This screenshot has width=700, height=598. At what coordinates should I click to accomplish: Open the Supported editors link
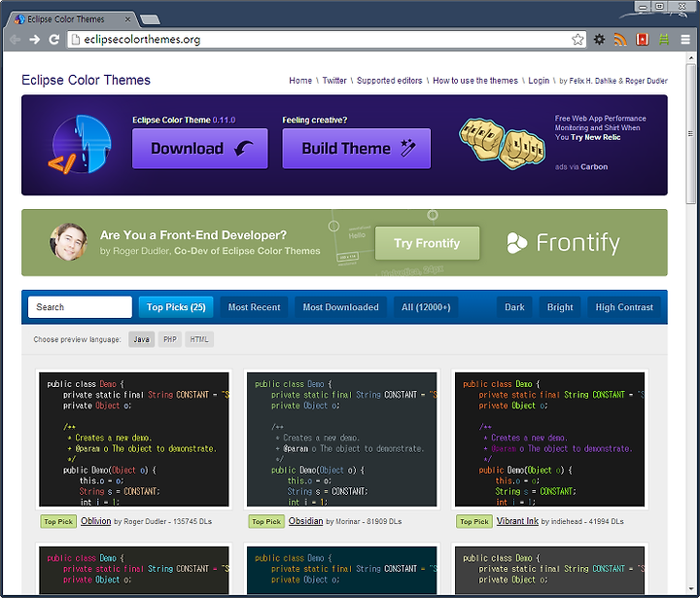389,81
